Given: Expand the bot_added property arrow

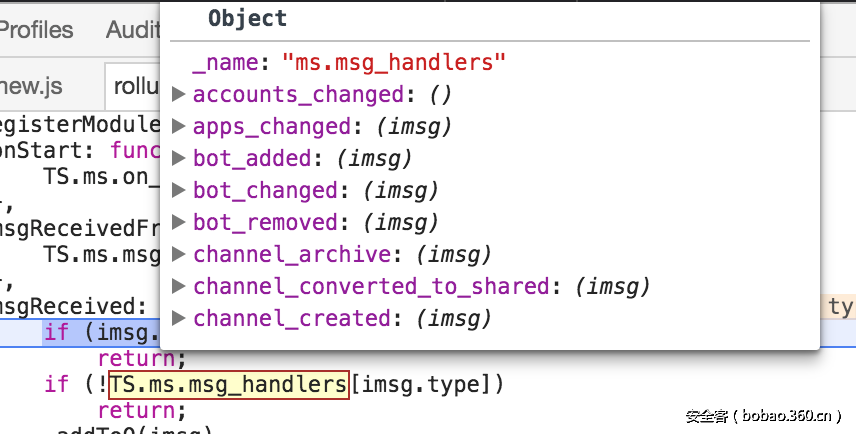Looking at the screenshot, I should coord(179,159).
